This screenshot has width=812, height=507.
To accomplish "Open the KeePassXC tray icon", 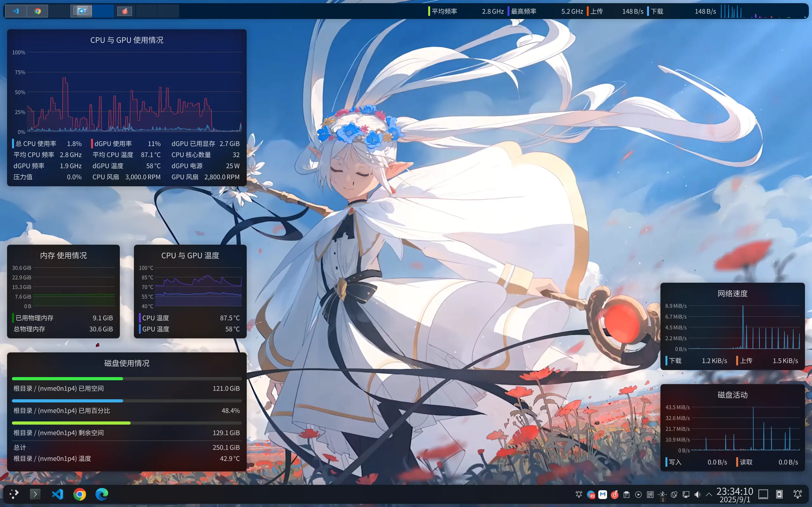I will tap(779, 494).
